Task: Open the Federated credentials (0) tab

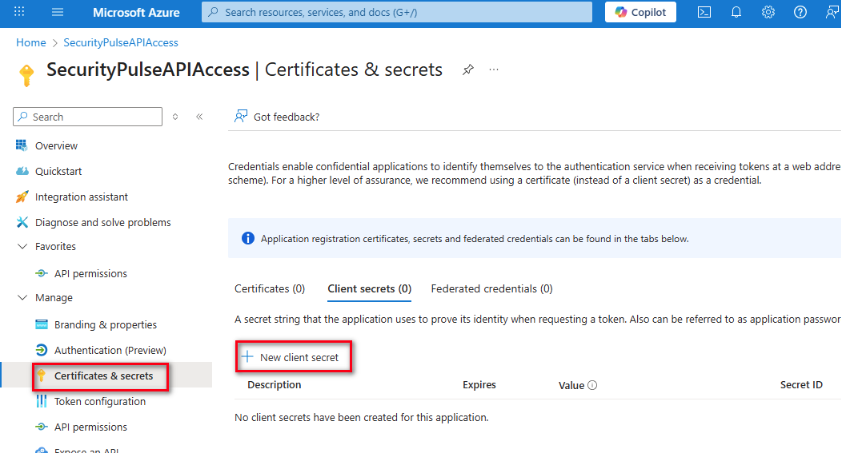Action: pyautogui.click(x=492, y=288)
